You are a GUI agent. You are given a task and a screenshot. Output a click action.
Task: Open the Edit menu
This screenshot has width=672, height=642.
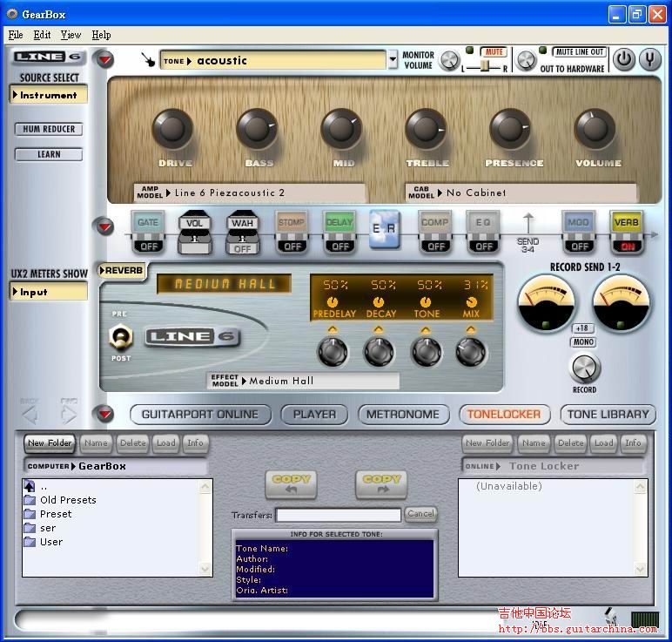(42, 35)
